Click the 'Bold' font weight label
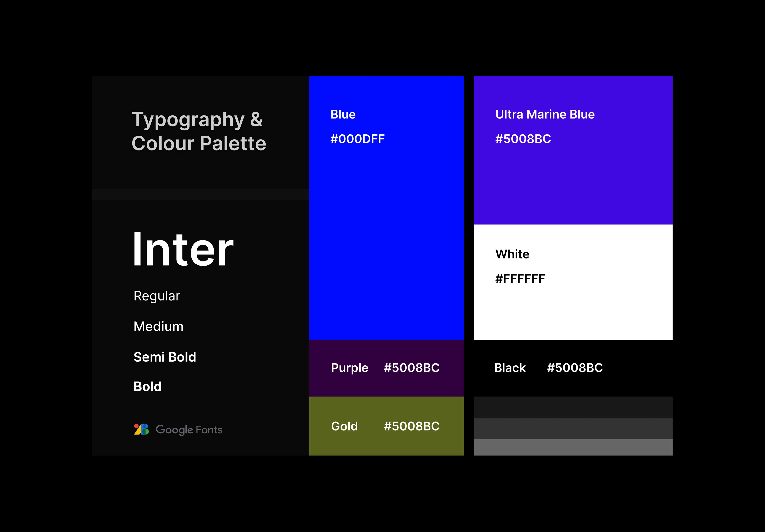This screenshot has height=532, width=765. point(148,386)
